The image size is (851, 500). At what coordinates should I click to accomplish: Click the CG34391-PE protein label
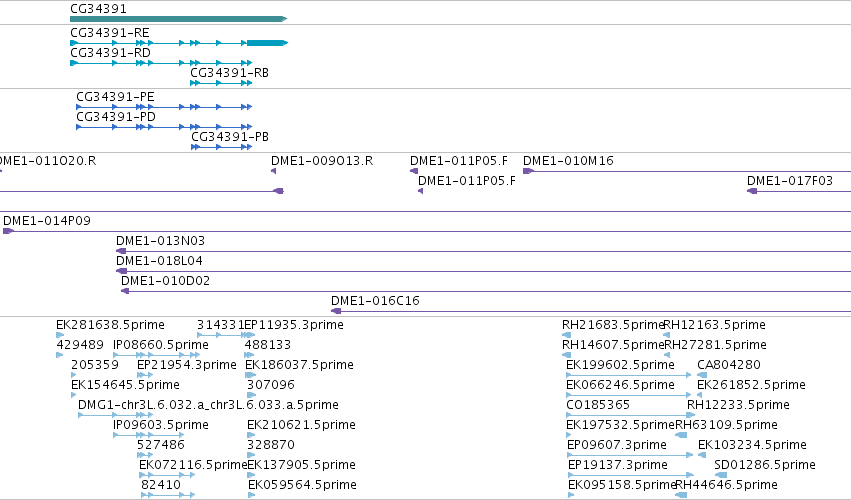(x=115, y=97)
